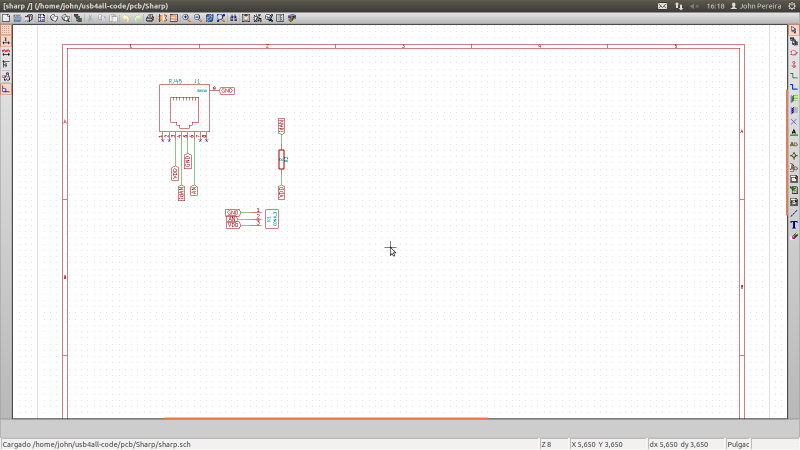800x450 pixels.
Task: Select the Delete item eraser tool
Action: [794, 236]
